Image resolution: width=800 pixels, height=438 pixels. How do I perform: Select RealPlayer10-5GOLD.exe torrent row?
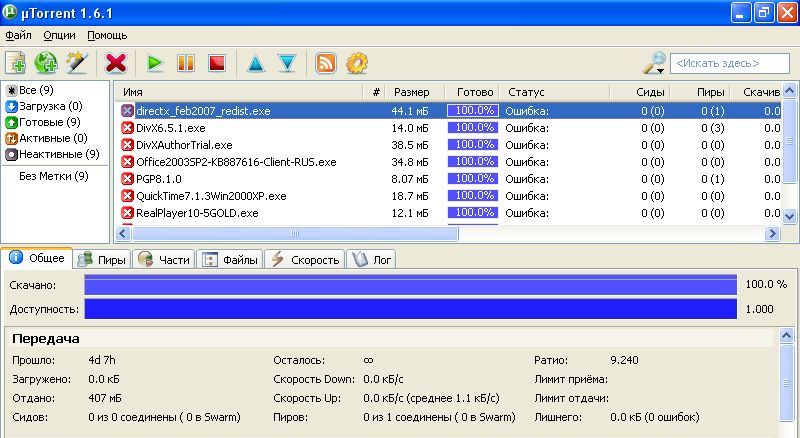coord(448,213)
